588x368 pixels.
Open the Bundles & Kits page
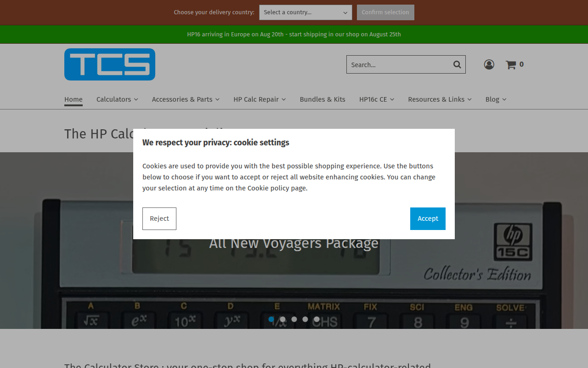(322, 99)
